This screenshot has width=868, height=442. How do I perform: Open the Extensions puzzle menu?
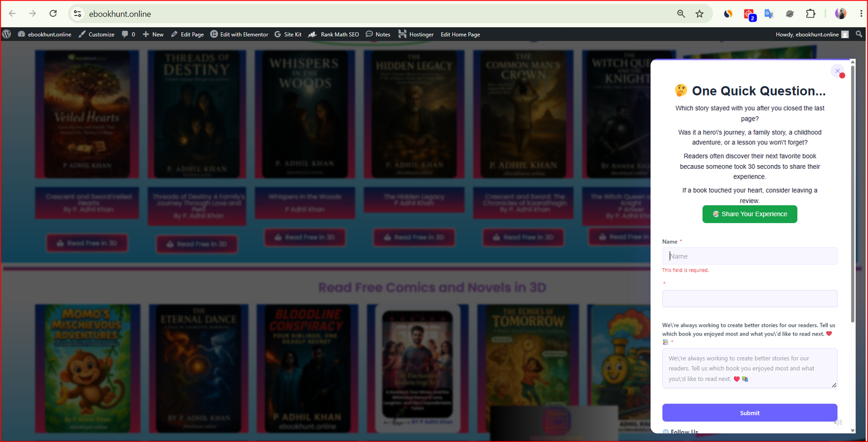pos(810,14)
